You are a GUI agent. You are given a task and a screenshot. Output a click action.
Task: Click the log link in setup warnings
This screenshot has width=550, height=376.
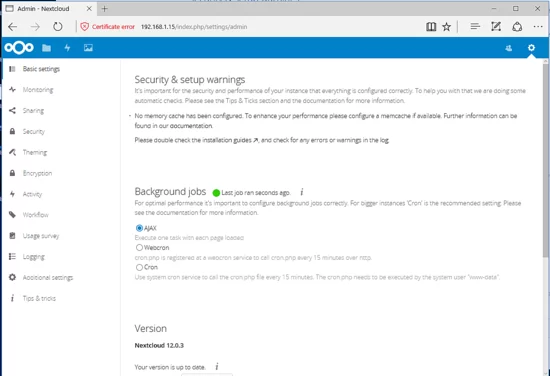pyautogui.click(x=384, y=140)
